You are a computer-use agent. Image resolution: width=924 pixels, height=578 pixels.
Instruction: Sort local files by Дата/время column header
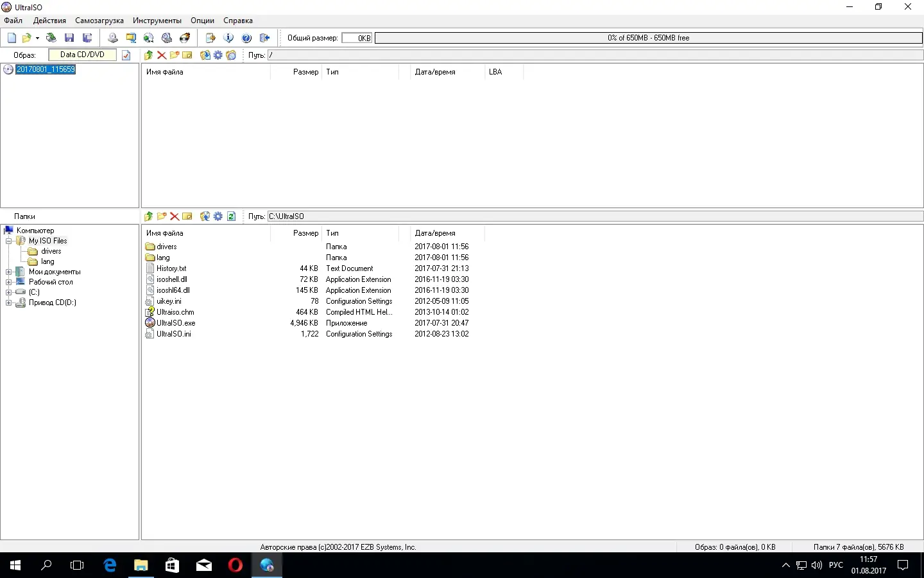pyautogui.click(x=447, y=233)
